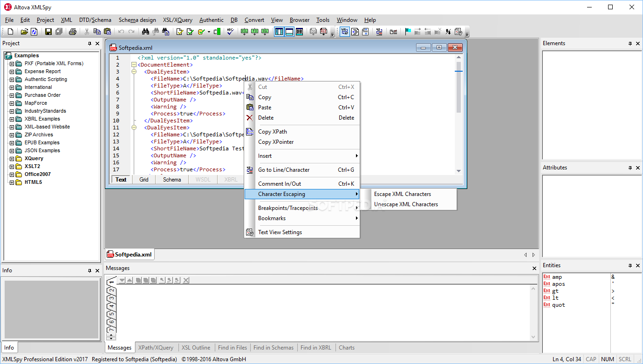The image size is (643, 364).
Task: Click the Text View Settings toolbar icon
Action: (x=458, y=32)
